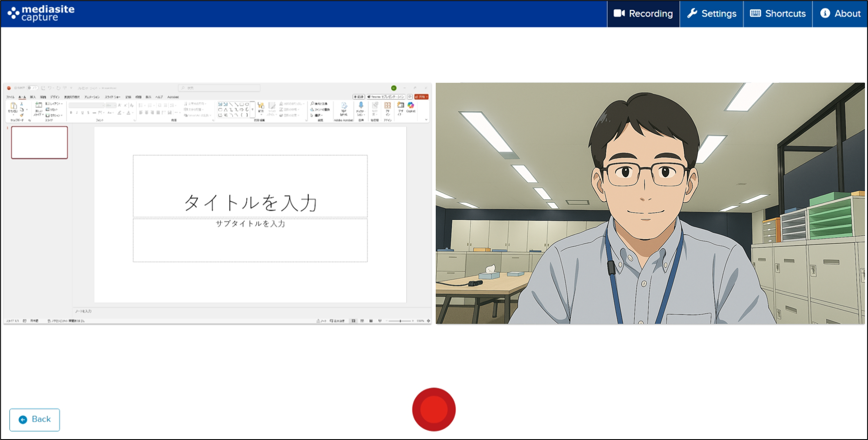The width and height of the screenshot is (868, 440).
Task: Click the Mediasite Capture logo
Action: 41,13
